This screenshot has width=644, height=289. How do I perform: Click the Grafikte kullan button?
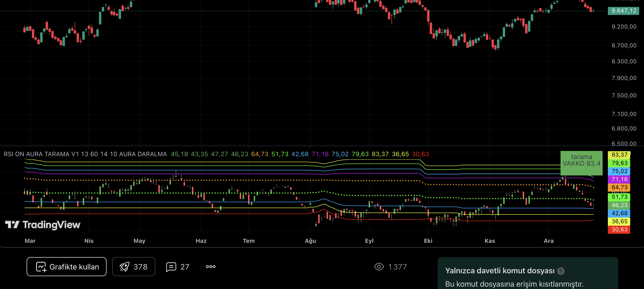(x=66, y=266)
